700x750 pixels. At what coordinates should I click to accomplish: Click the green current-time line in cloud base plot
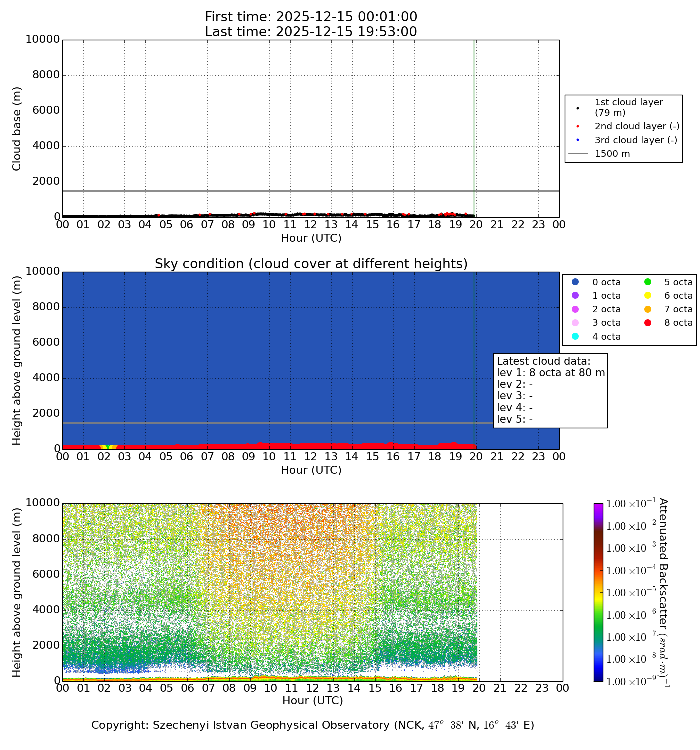(474, 125)
